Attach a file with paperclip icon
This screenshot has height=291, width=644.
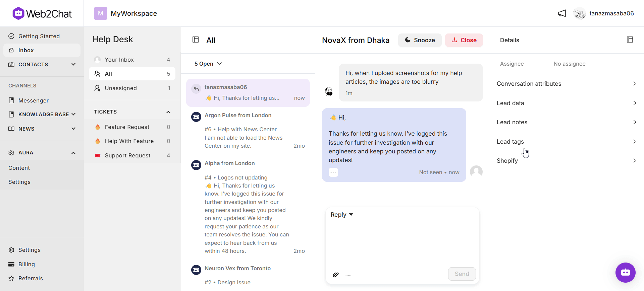pos(336,275)
